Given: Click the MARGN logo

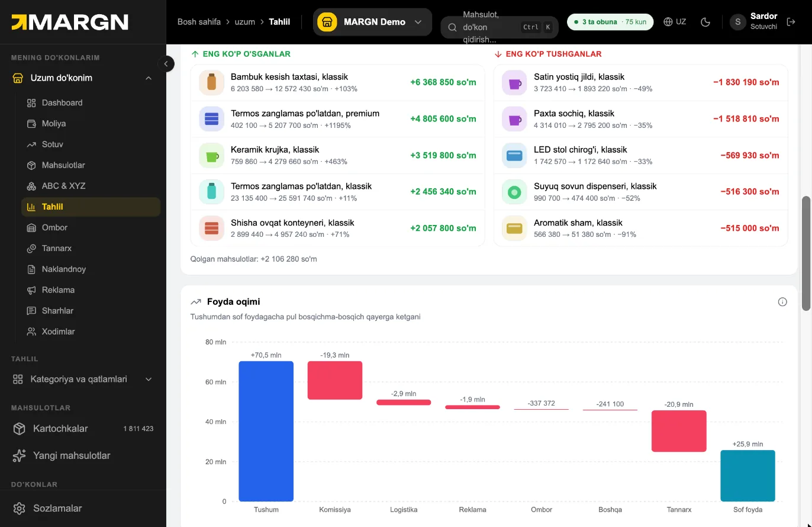Looking at the screenshot, I should coord(70,22).
